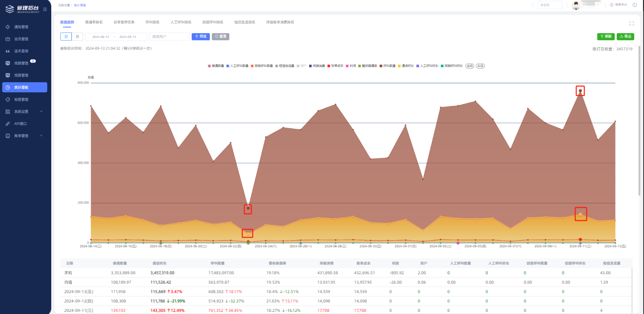Click the 标签管理 tag icon
This screenshot has height=314, width=644.
(x=8, y=99)
